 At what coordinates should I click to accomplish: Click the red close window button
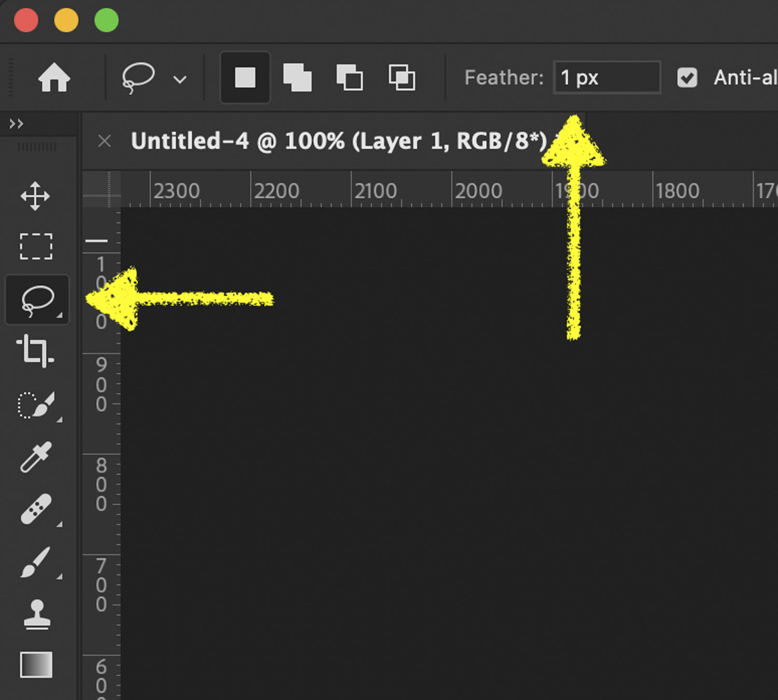(26, 20)
